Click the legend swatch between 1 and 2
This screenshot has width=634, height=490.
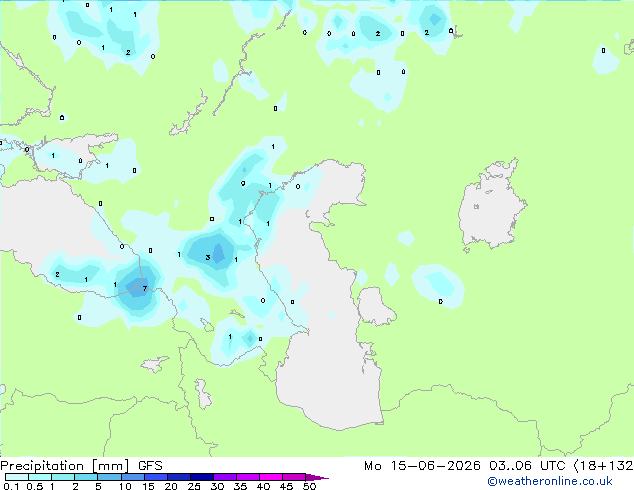(63, 477)
